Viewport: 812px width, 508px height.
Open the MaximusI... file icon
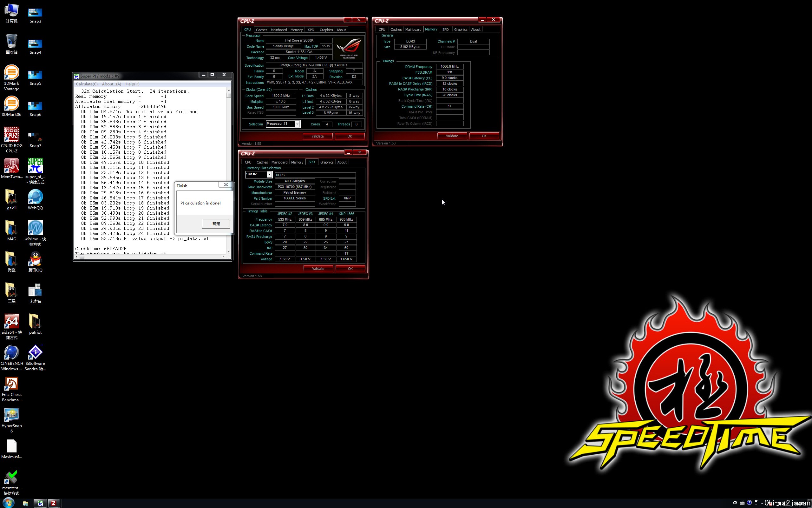point(11,449)
